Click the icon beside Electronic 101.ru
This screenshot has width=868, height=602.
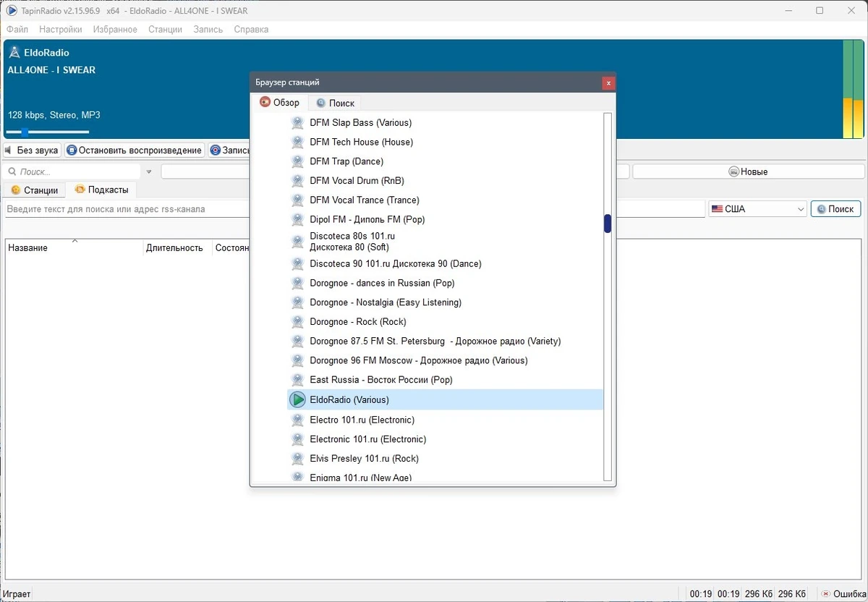(297, 439)
